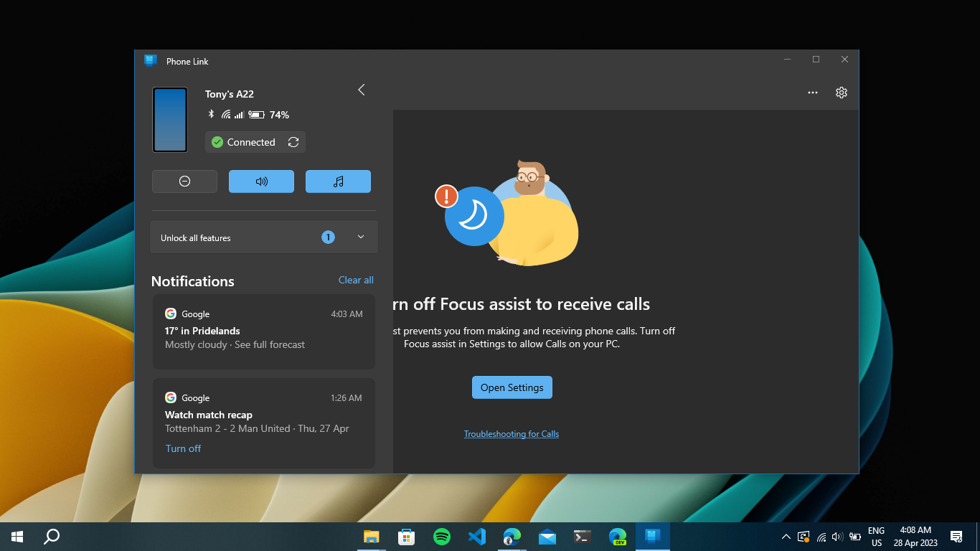Open the terminal app from taskbar
The width and height of the screenshot is (980, 551).
point(582,537)
